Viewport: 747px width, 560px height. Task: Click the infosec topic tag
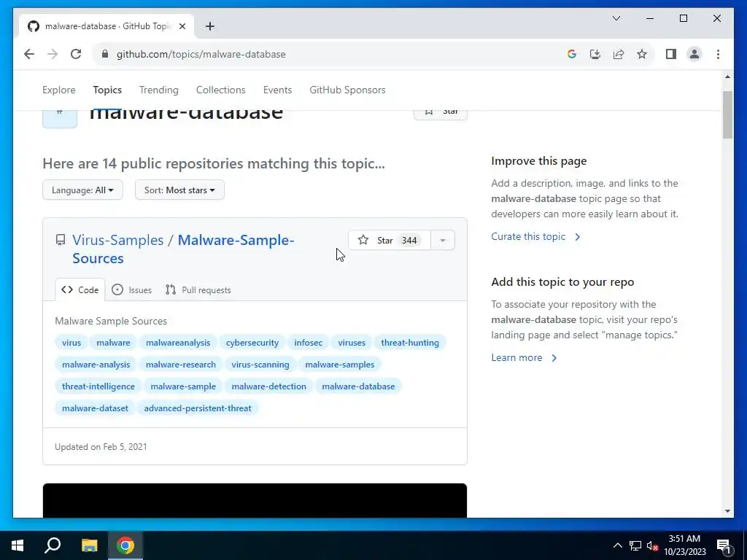pos(309,343)
